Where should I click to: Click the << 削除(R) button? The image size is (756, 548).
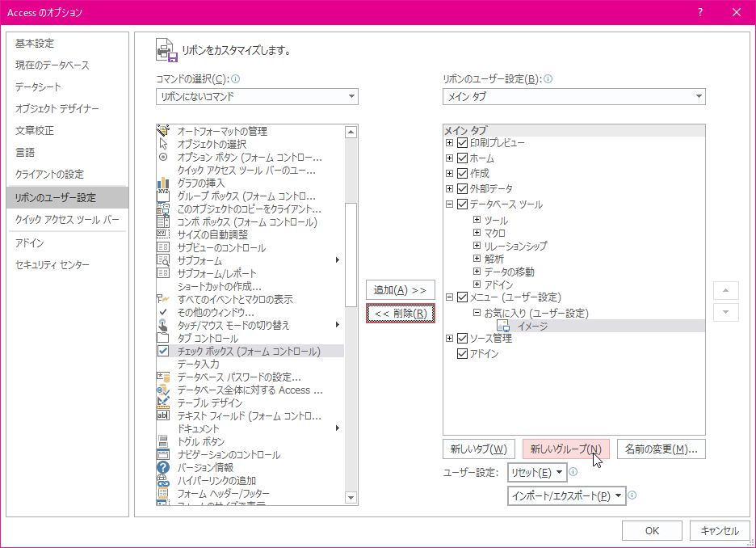(x=400, y=314)
